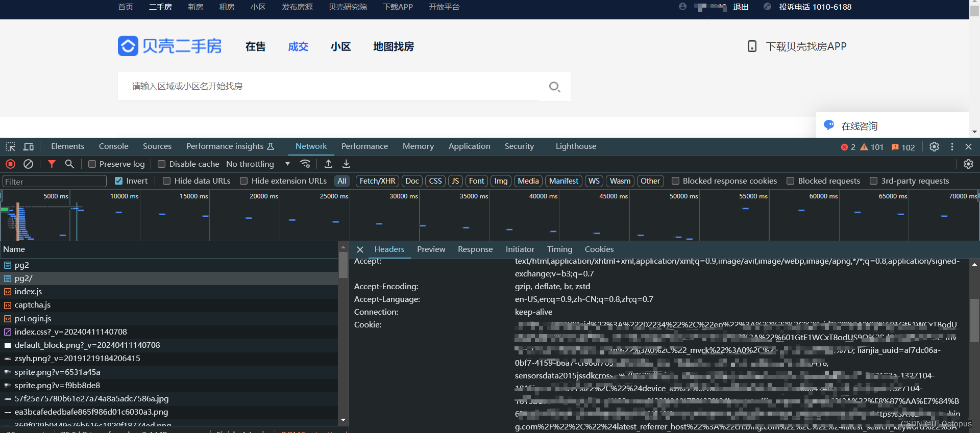This screenshot has height=433, width=980.
Task: Open network search magnifier
Action: 69,164
